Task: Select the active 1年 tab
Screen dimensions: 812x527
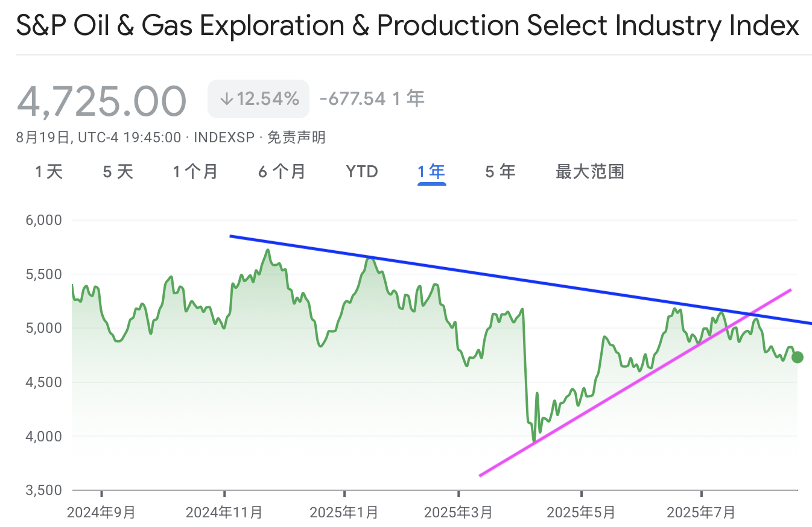Action: pos(431,172)
